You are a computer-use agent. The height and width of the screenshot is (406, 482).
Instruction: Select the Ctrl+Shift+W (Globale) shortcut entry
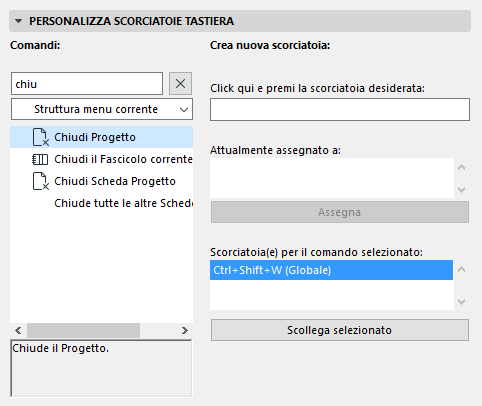pos(331,270)
